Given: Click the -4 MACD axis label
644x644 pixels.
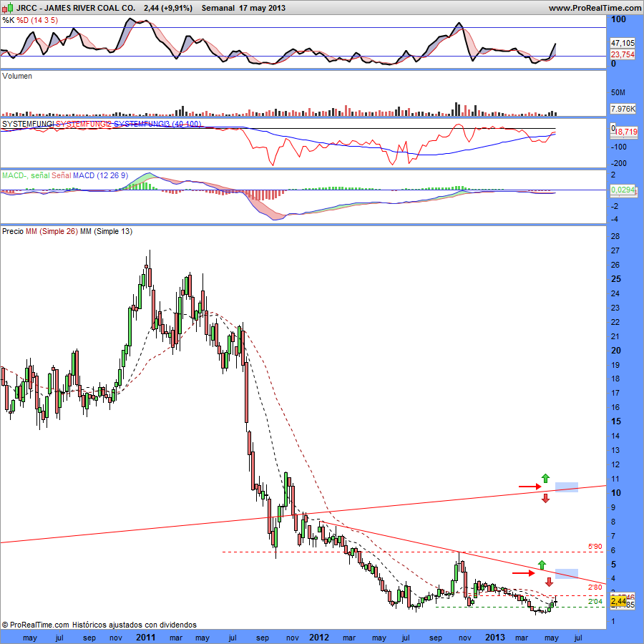Looking at the screenshot, I should (x=615, y=220).
